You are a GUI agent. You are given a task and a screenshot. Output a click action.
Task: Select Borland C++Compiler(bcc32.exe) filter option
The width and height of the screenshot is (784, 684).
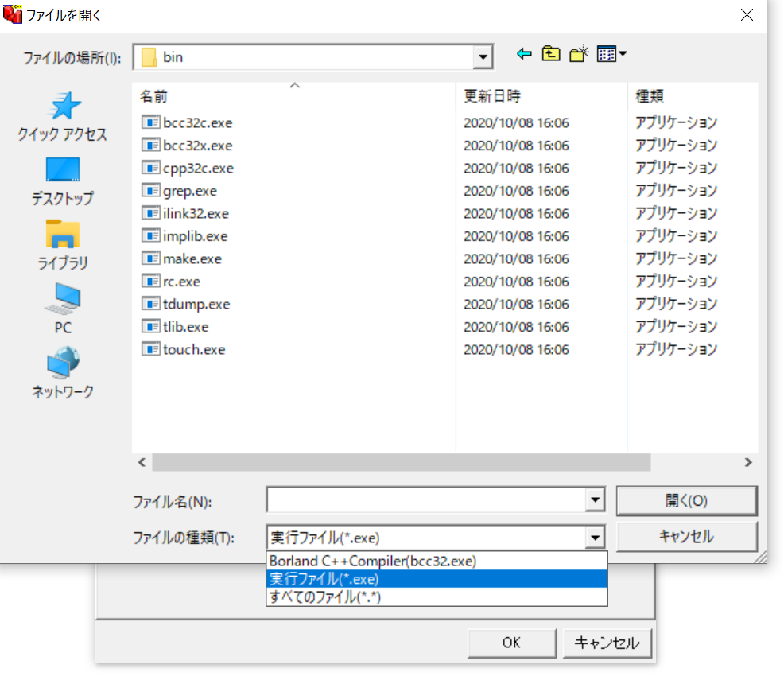click(437, 561)
